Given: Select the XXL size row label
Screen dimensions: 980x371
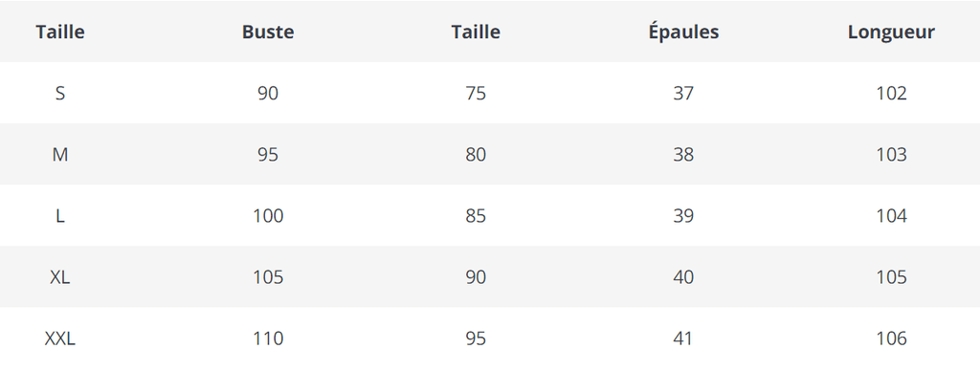Looking at the screenshot, I should pos(60,338).
